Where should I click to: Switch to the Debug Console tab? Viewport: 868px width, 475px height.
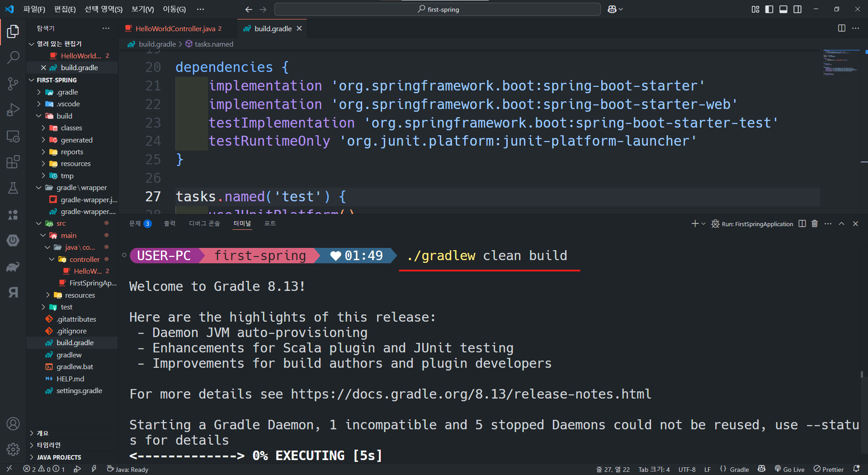[x=204, y=223]
